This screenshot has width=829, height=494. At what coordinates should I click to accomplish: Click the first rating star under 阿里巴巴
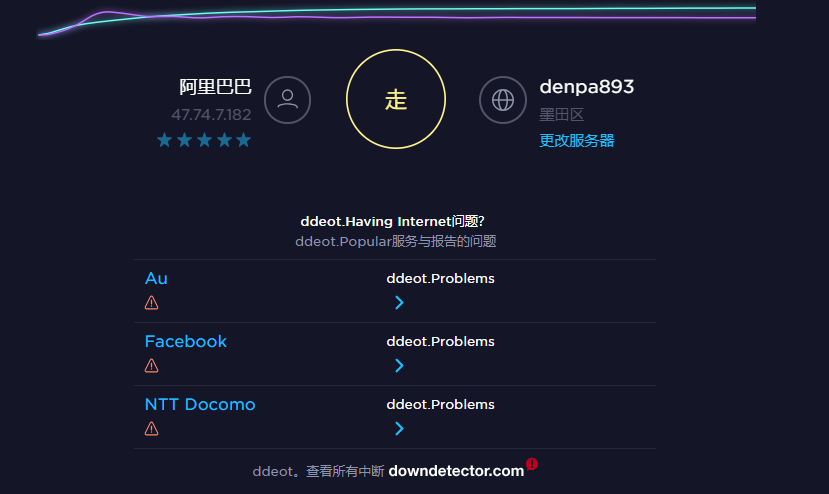[164, 140]
